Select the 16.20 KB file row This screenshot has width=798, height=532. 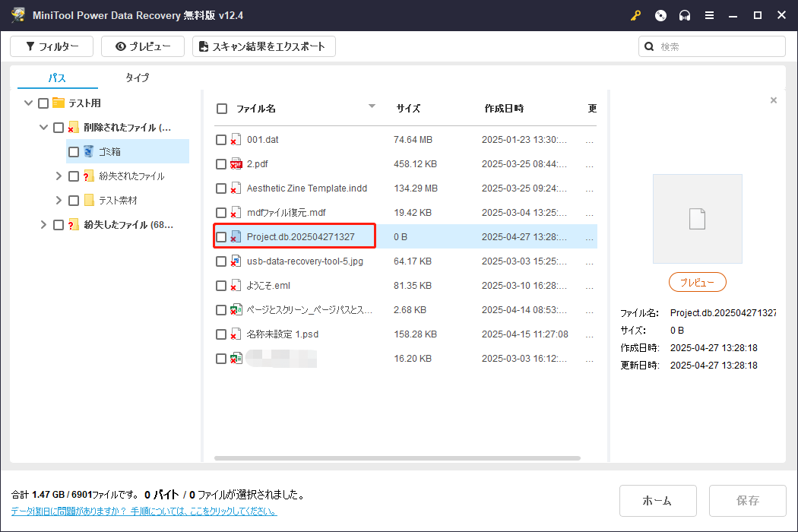pos(406,359)
